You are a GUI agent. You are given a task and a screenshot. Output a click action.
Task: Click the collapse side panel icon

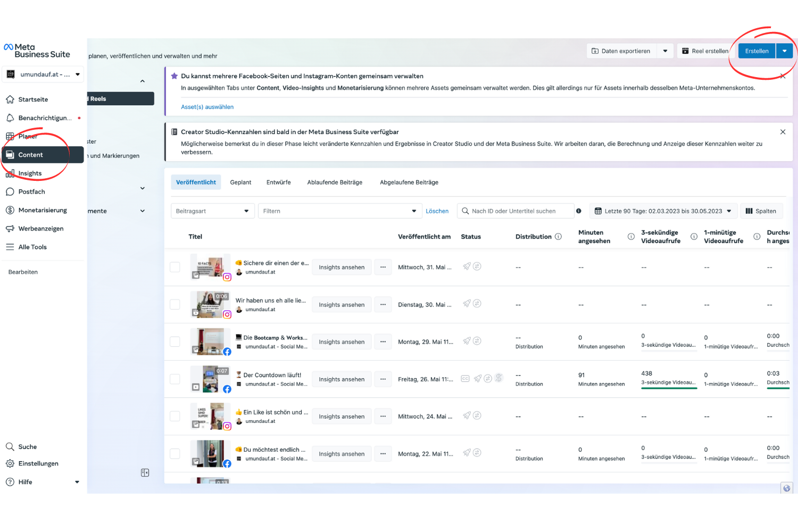pyautogui.click(x=145, y=473)
